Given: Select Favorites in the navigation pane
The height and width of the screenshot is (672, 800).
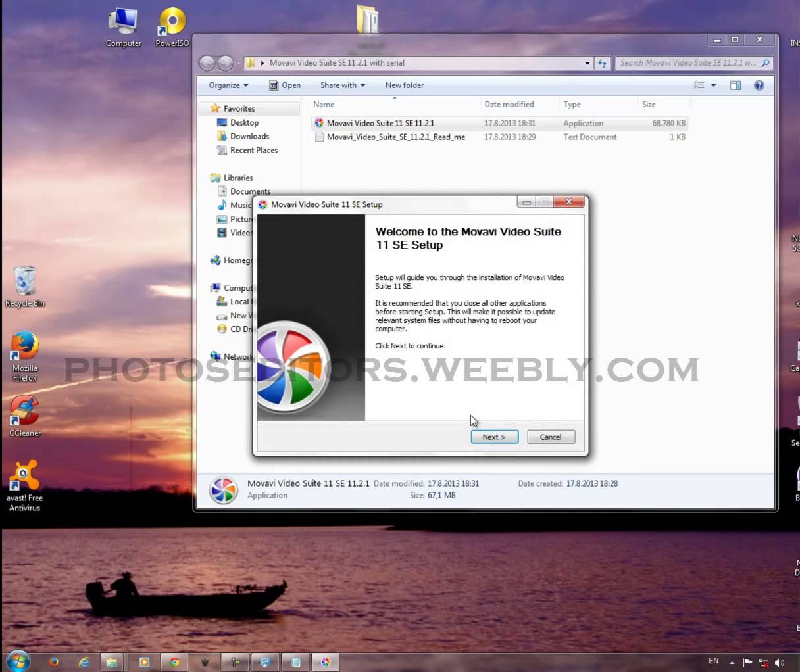Looking at the screenshot, I should tap(239, 108).
